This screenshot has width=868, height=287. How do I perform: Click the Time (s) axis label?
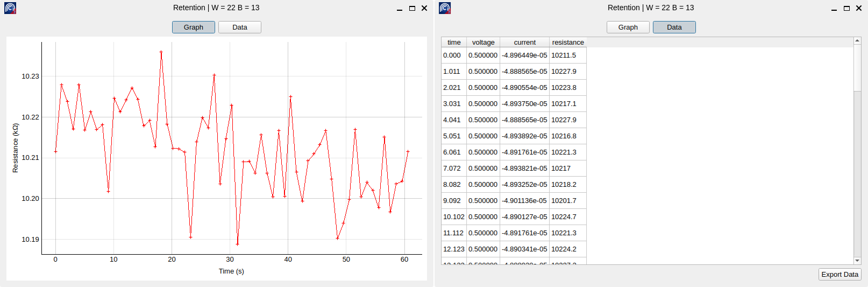tap(231, 271)
